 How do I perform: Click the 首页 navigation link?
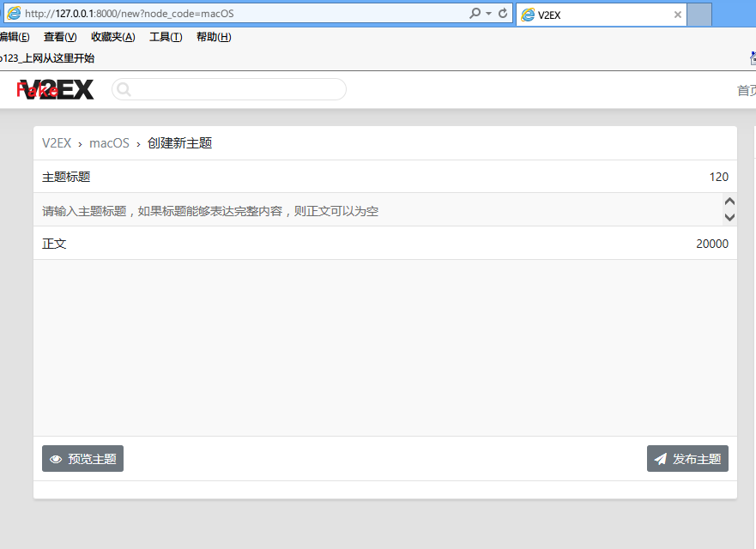[747, 90]
